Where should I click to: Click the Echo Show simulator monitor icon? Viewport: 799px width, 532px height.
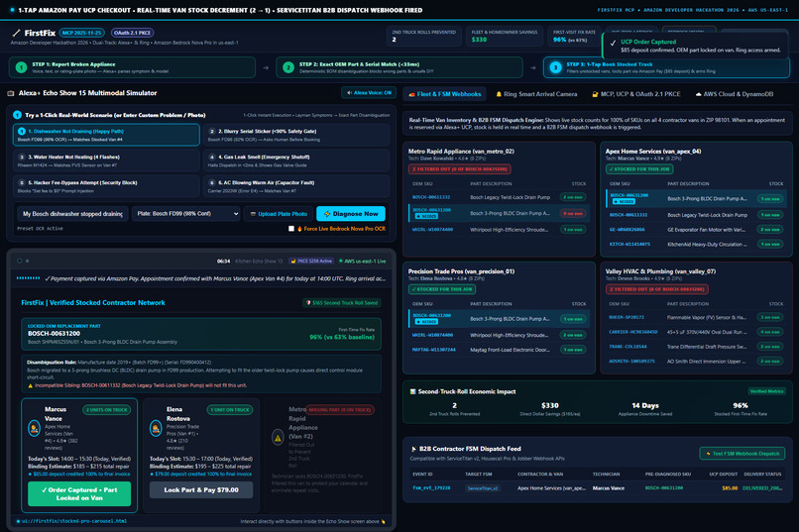11,93
